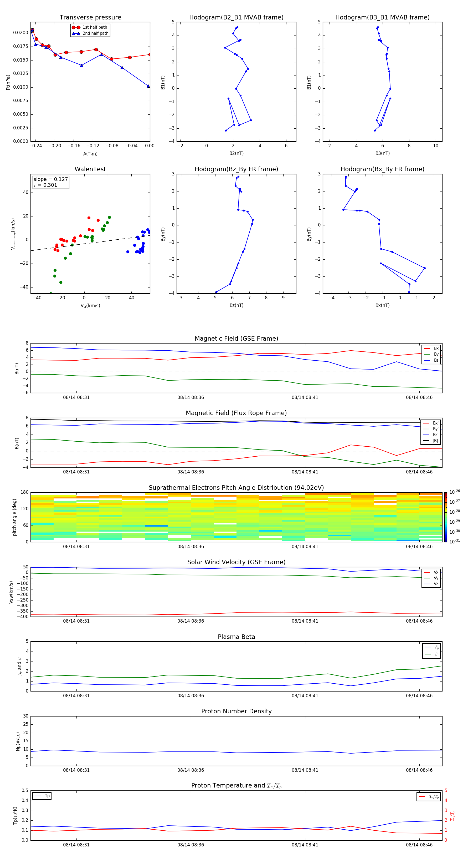Click the 'Pt(nPa)' y-axis label
Image resolution: width=473 pixels, height=868 pixels.
8,82
